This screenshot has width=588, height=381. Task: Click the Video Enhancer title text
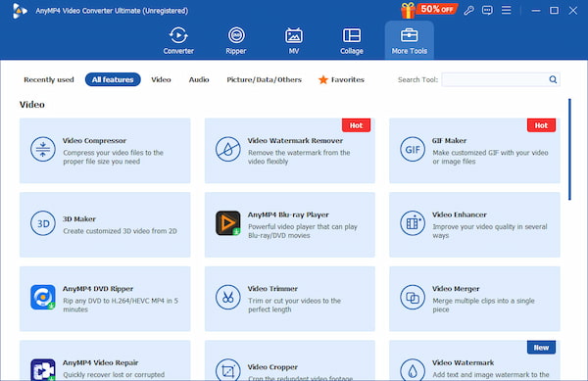(x=459, y=214)
